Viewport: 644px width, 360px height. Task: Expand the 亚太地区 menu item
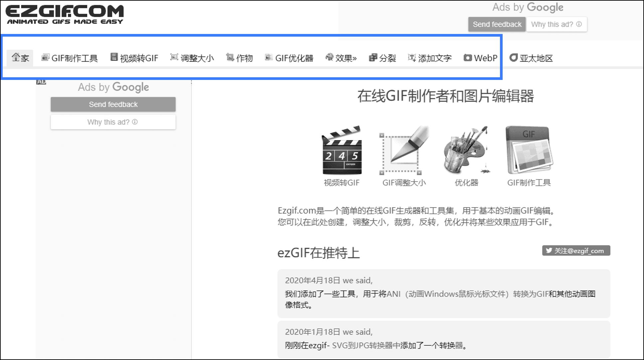pyautogui.click(x=531, y=58)
